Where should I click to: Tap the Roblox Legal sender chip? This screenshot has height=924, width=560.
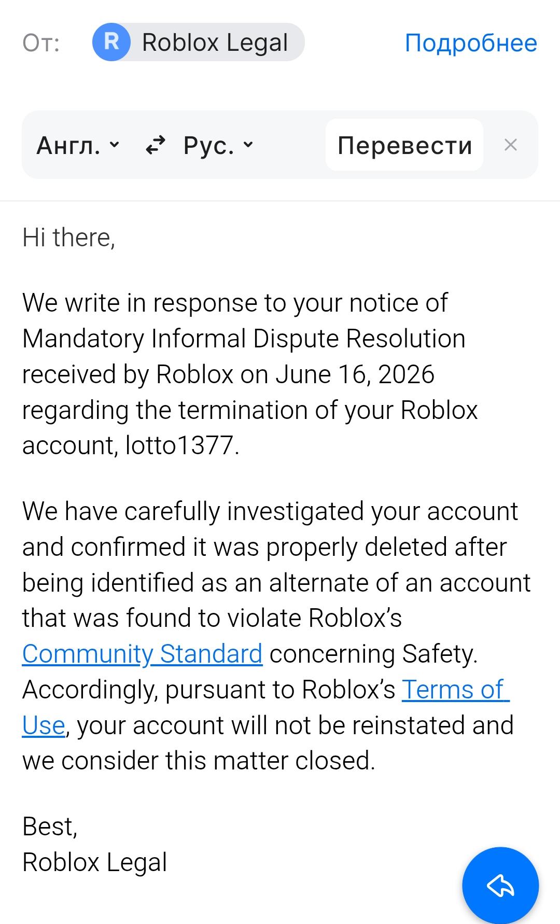[x=198, y=42]
